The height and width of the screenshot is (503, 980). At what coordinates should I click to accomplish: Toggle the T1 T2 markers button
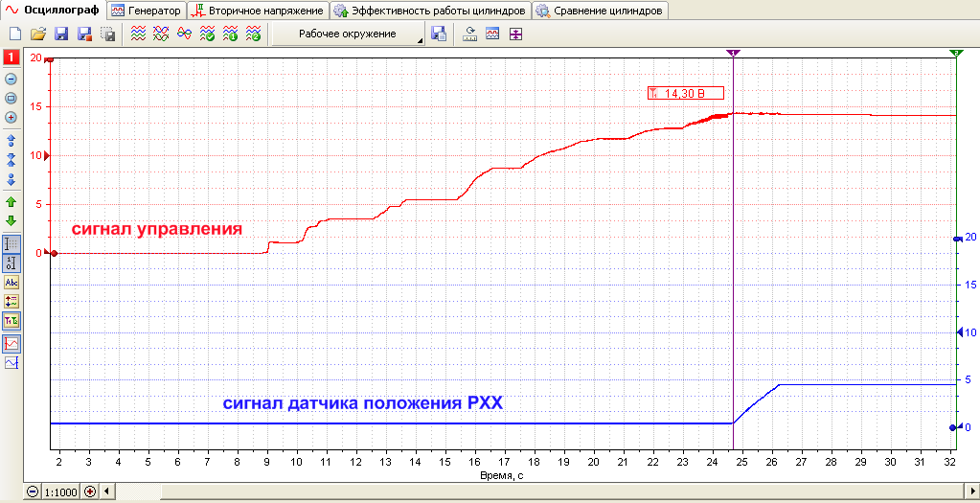11,321
